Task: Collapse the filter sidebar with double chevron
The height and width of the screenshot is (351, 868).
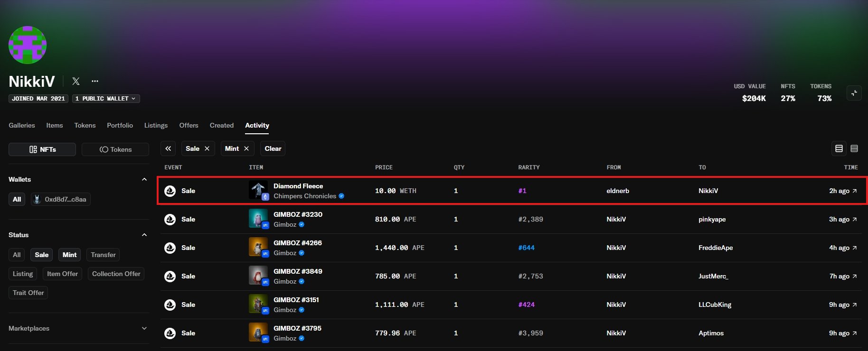Action: pos(168,148)
